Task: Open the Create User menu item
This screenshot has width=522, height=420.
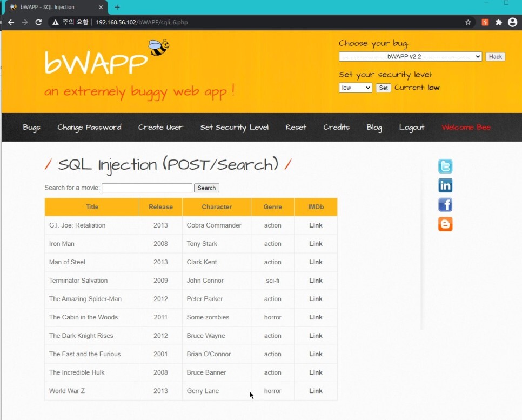Action: tap(161, 127)
